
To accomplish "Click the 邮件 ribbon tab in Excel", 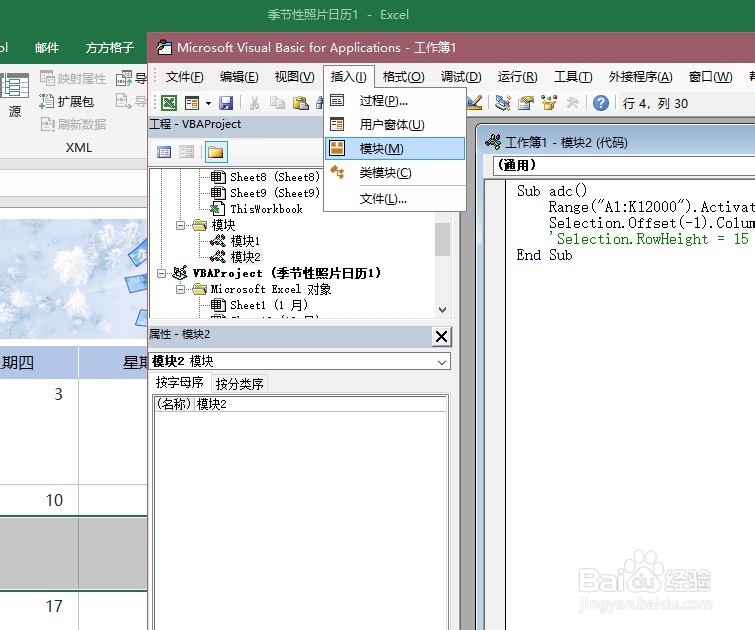I will (47, 47).
